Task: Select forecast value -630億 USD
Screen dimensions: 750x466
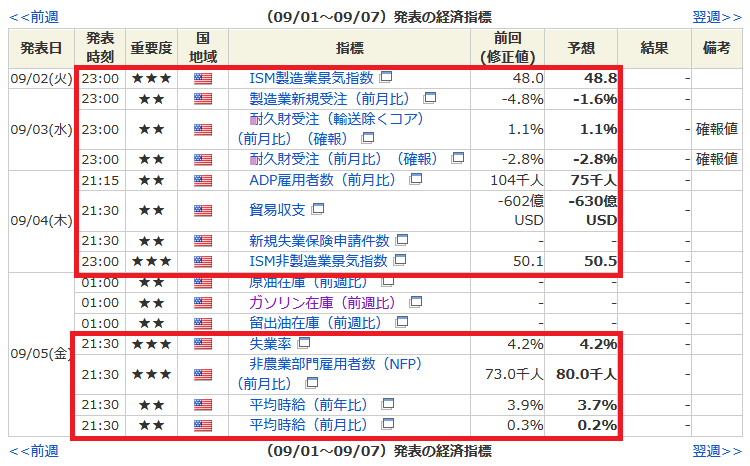Action: pos(593,211)
